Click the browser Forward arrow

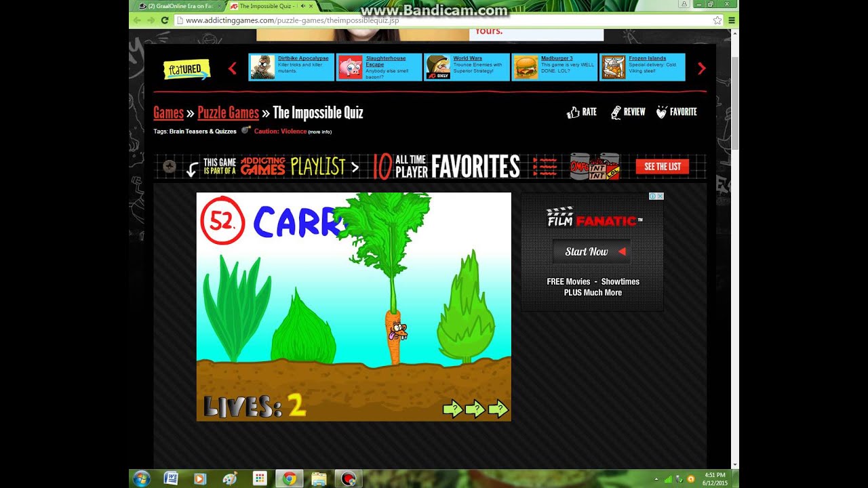(x=151, y=20)
